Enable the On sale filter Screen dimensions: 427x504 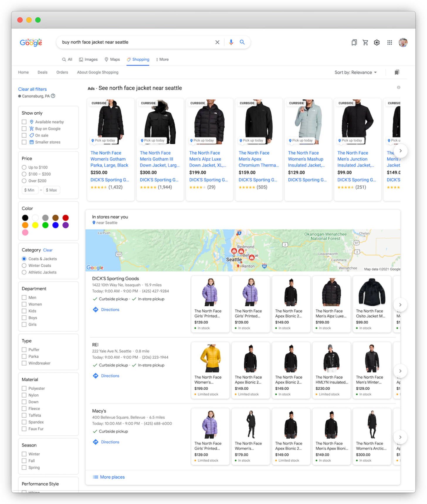24,135
